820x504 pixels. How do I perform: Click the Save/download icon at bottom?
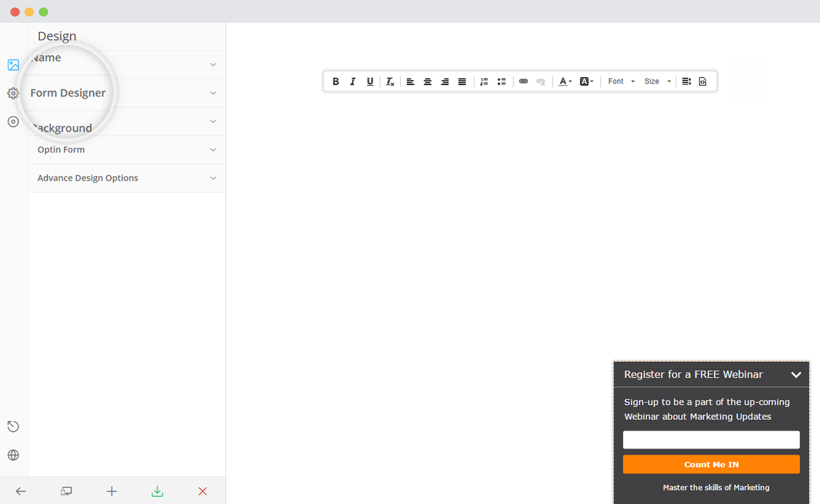[x=157, y=490]
